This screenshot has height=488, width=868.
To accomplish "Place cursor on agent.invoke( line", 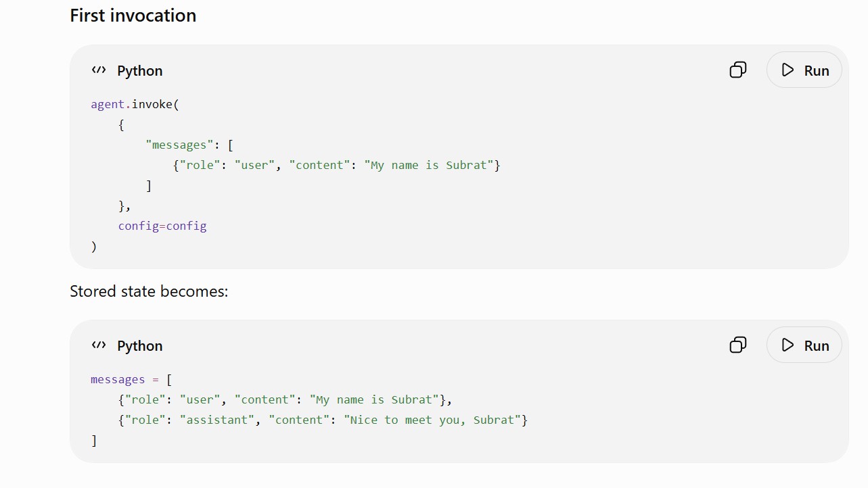I will pyautogui.click(x=135, y=104).
